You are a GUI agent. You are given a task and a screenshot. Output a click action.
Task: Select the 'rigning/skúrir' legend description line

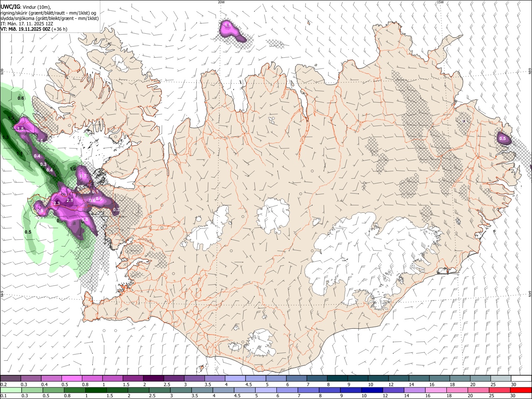pyautogui.click(x=48, y=12)
